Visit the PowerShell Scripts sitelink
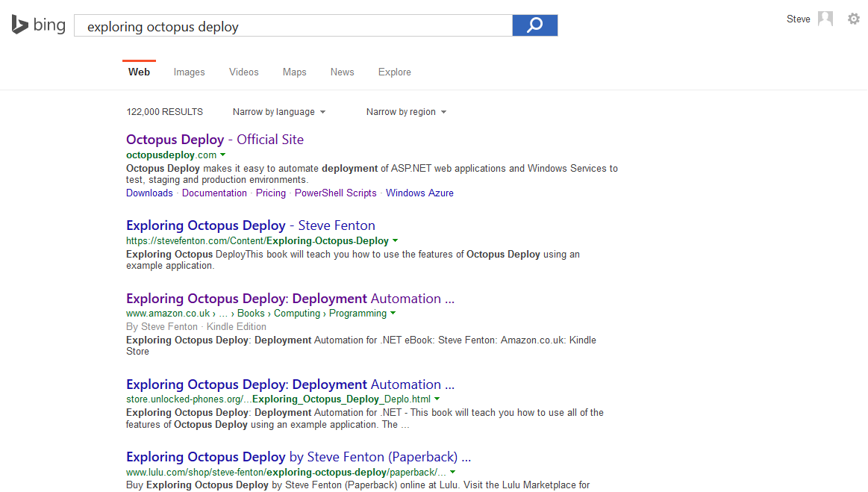 [x=335, y=193]
